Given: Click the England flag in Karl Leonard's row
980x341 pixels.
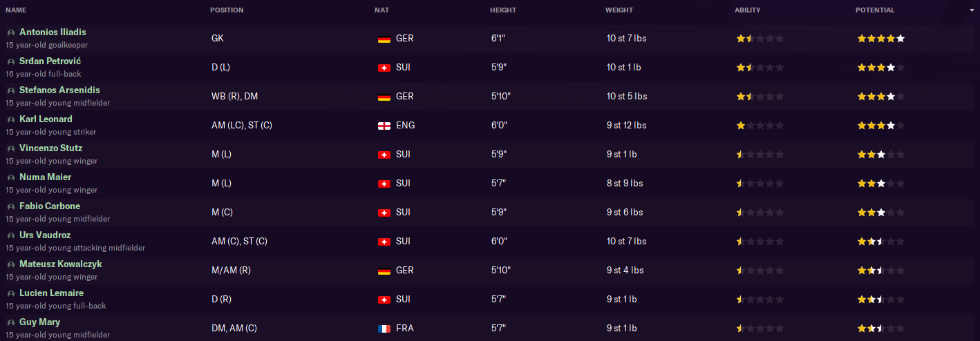Looking at the screenshot, I should tap(384, 126).
